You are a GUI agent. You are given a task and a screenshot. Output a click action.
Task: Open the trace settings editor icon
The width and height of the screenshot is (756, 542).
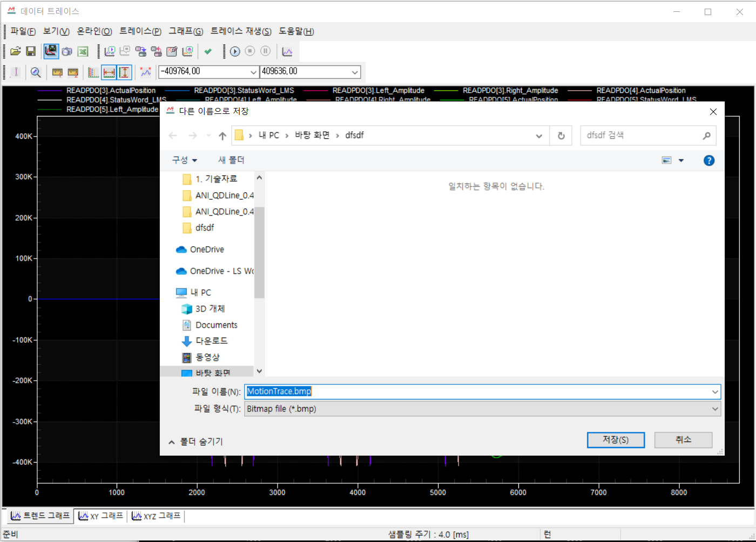coord(172,51)
